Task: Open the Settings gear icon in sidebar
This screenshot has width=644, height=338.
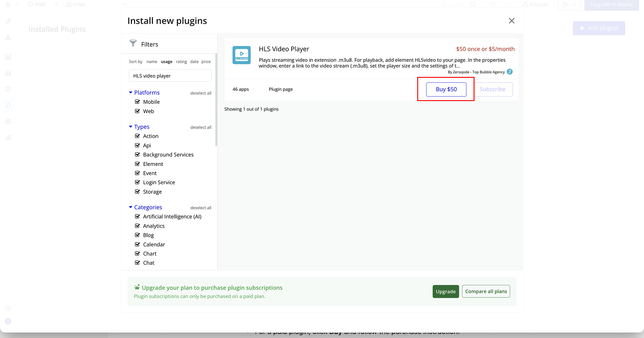Action: click(8, 121)
